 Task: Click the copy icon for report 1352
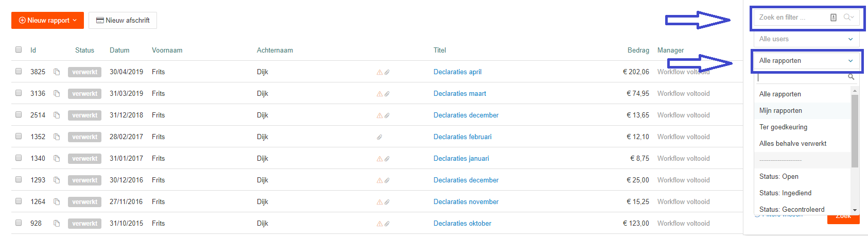click(57, 137)
